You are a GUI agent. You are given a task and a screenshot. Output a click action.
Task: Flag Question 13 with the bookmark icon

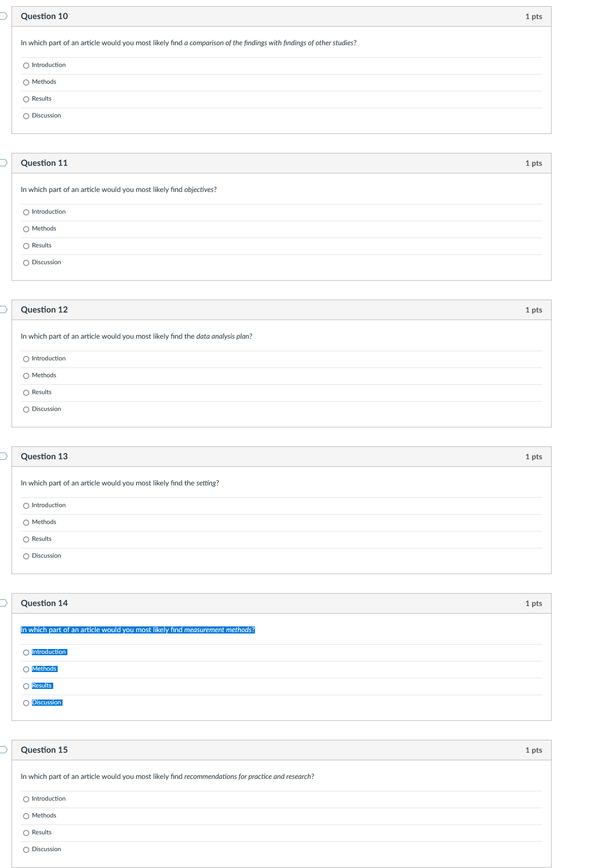3,456
